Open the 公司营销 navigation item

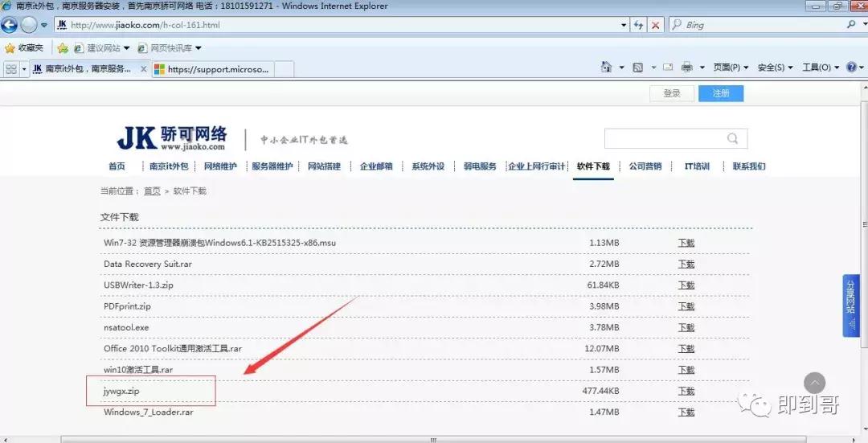pyautogui.click(x=645, y=166)
